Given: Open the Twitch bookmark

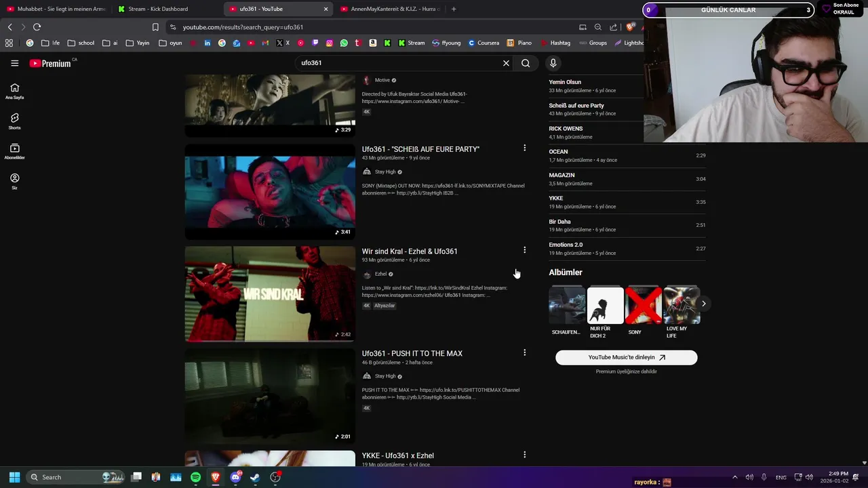Looking at the screenshot, I should pos(315,43).
